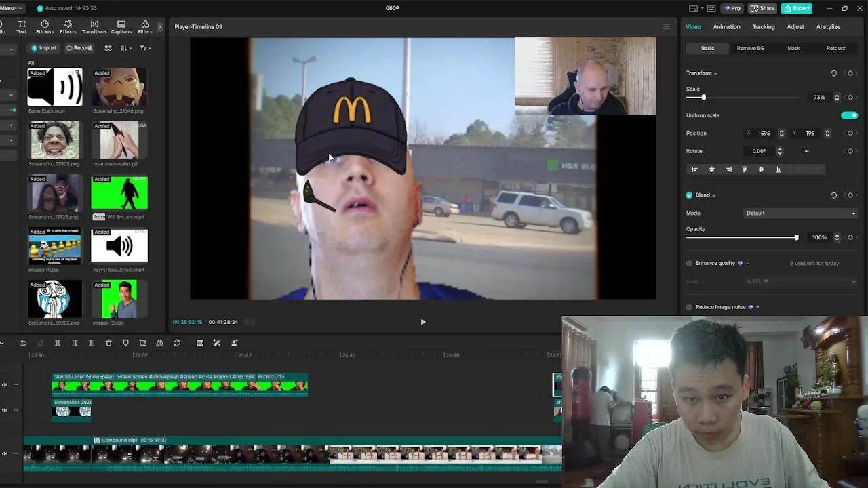Image resolution: width=868 pixels, height=488 pixels.
Task: Switch to the Animation tab
Action: click(726, 27)
